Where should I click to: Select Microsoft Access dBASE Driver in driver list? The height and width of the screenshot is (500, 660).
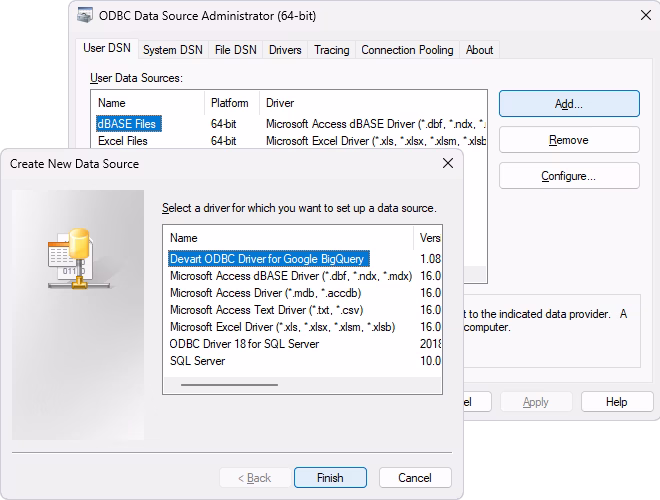291,276
